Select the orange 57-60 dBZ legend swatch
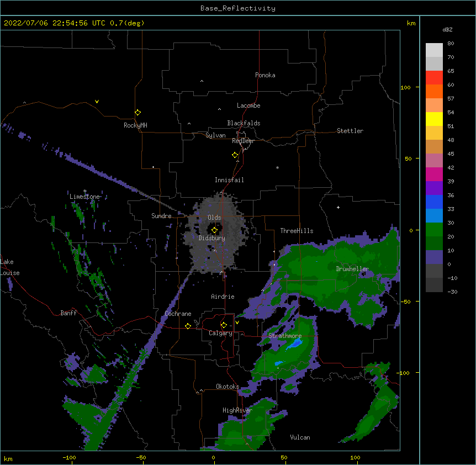The image size is (476, 465). click(434, 91)
